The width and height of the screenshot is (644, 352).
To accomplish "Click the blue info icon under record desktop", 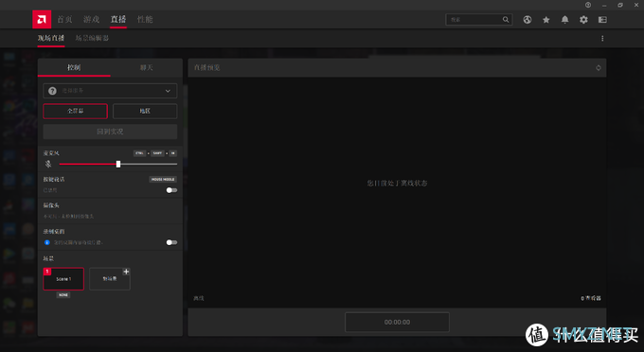I will tap(47, 242).
